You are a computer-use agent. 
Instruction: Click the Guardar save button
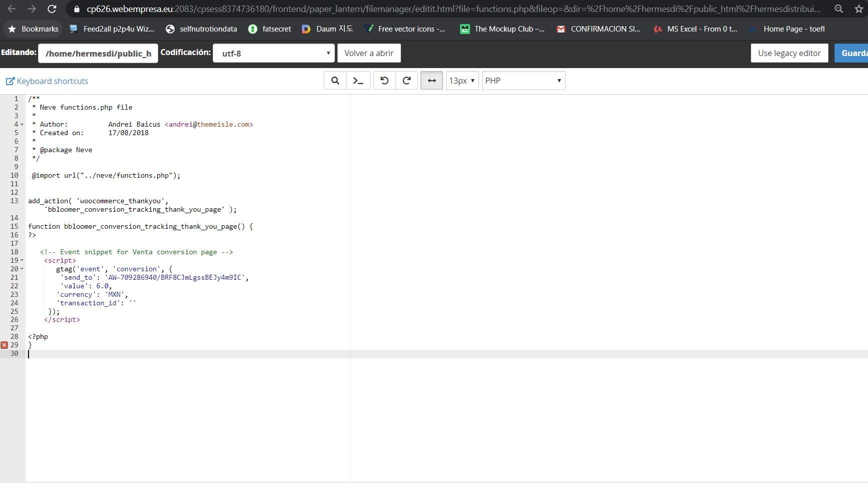851,53
